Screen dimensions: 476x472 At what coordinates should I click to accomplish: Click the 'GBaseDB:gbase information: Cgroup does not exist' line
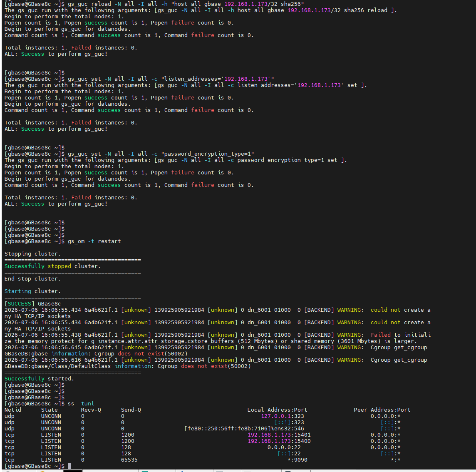click(96, 354)
